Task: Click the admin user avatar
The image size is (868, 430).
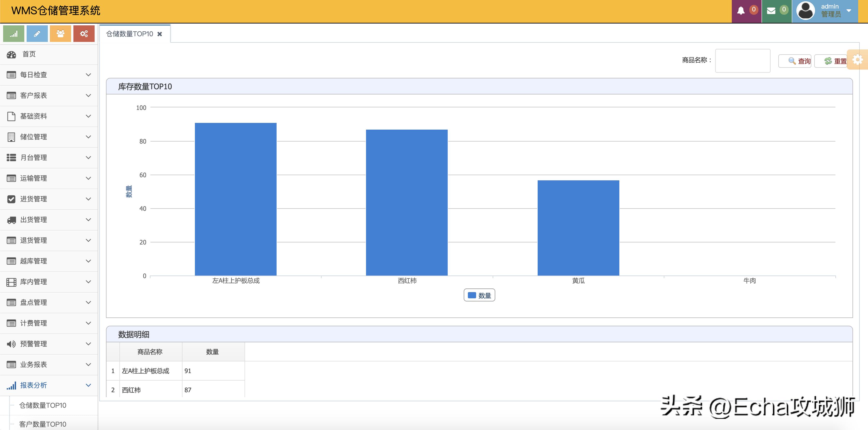Action: 806,11
